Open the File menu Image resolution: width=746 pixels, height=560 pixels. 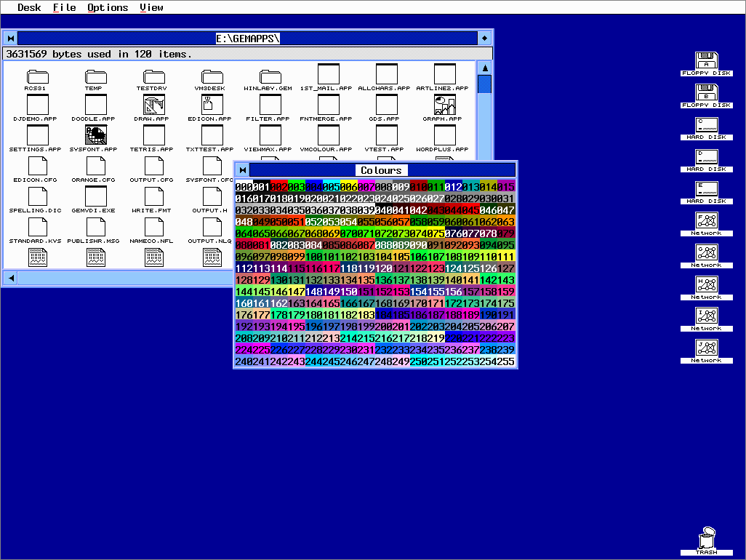click(x=64, y=8)
